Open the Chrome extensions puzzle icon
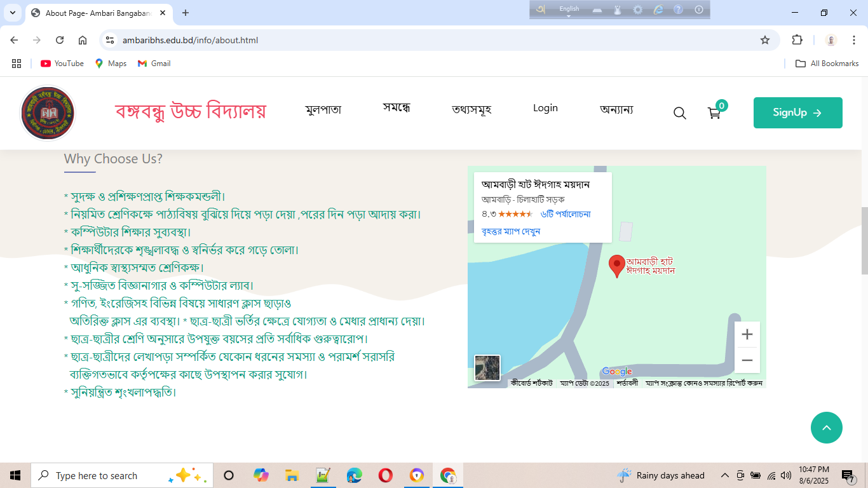The width and height of the screenshot is (868, 488). click(797, 40)
